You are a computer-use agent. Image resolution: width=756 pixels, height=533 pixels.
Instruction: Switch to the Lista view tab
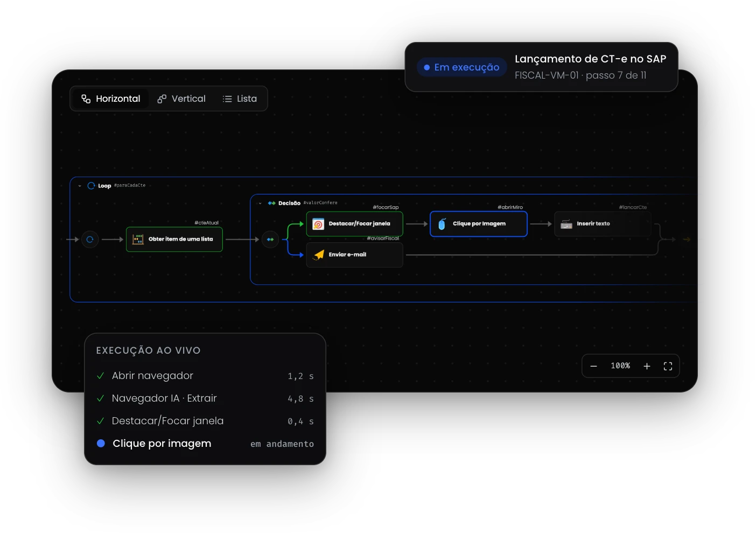point(240,99)
